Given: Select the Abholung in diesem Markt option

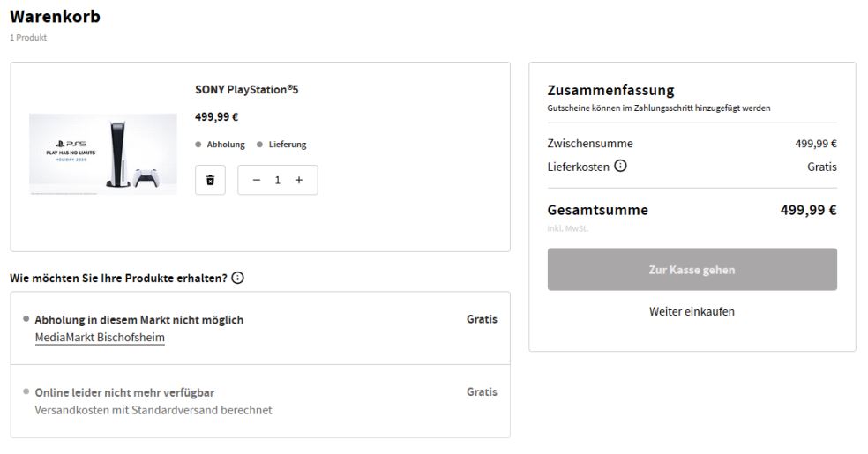Looking at the screenshot, I should 260,328.
